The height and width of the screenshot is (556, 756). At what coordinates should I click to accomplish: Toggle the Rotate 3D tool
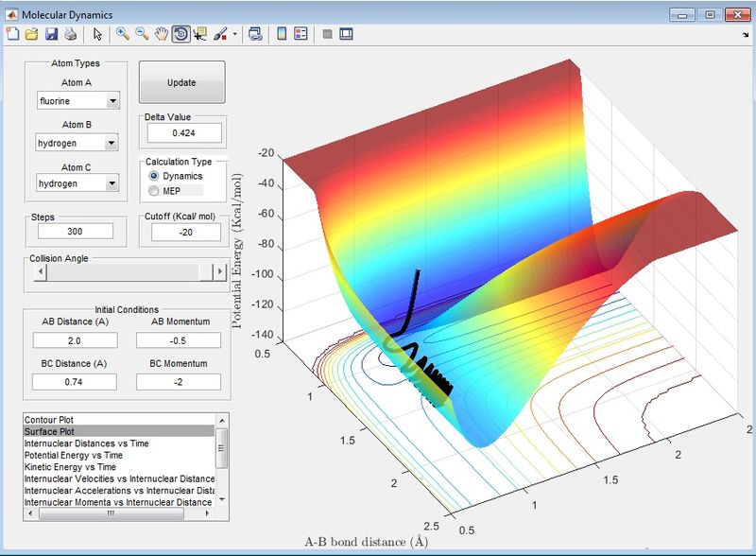coord(180,34)
